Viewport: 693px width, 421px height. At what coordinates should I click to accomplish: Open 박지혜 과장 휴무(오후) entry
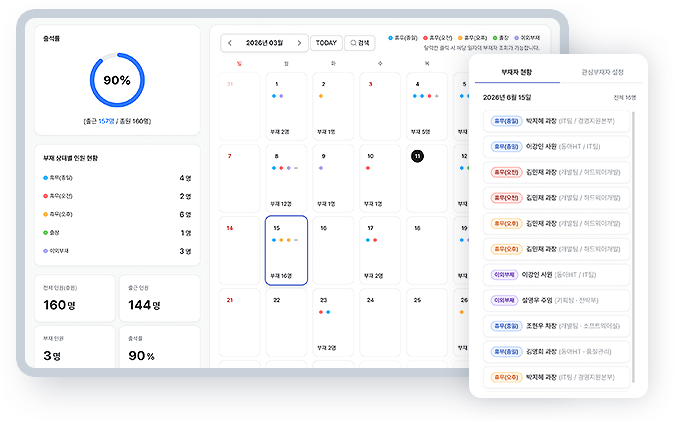(556, 377)
